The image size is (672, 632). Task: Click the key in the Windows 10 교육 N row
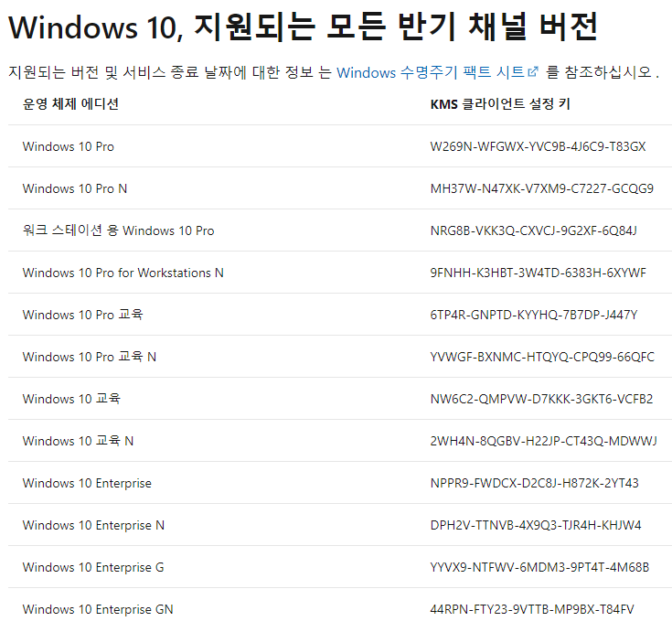coord(543,441)
